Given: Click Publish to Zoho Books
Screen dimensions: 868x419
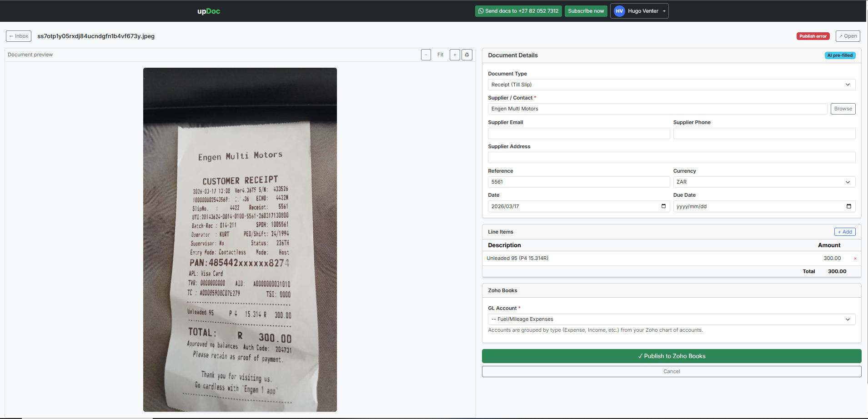Looking at the screenshot, I should pos(672,356).
